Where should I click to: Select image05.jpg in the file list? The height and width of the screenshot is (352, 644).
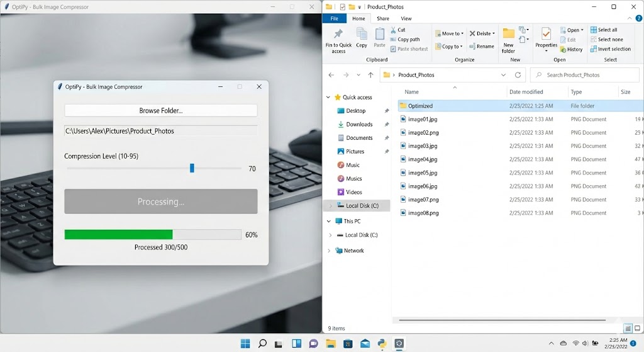point(423,173)
